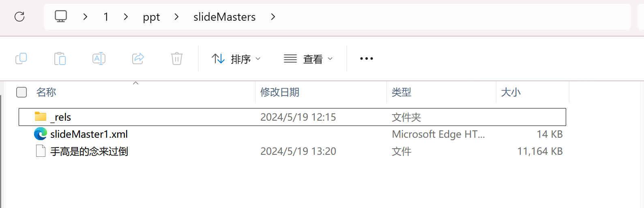Screen dimensions: 644x208
Task: Select the slideMaster1.xml file
Action: pyautogui.click(x=89, y=134)
